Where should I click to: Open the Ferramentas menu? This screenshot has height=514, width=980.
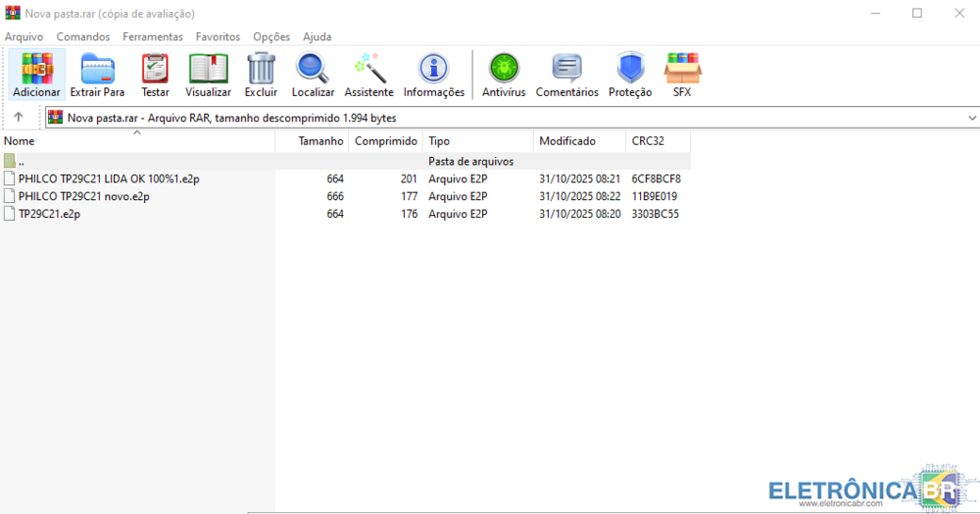tap(152, 36)
